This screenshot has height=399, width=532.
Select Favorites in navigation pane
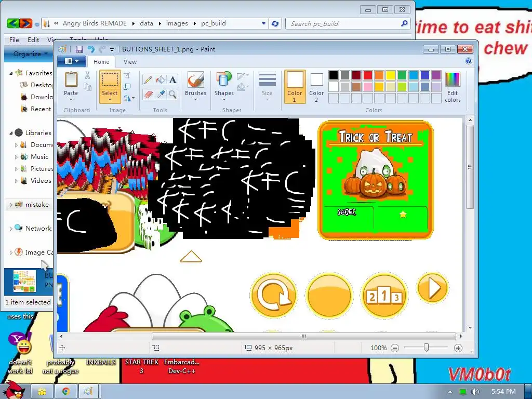(38, 73)
